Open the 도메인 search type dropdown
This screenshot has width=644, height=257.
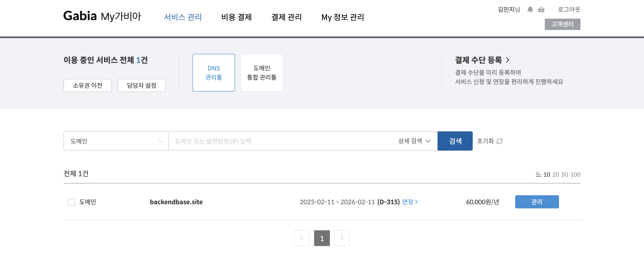(x=116, y=141)
